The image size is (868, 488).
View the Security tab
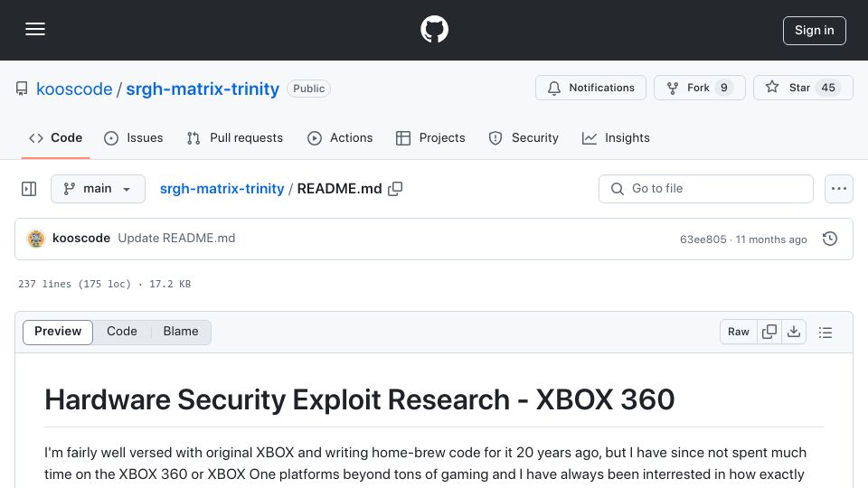pyautogui.click(x=524, y=137)
